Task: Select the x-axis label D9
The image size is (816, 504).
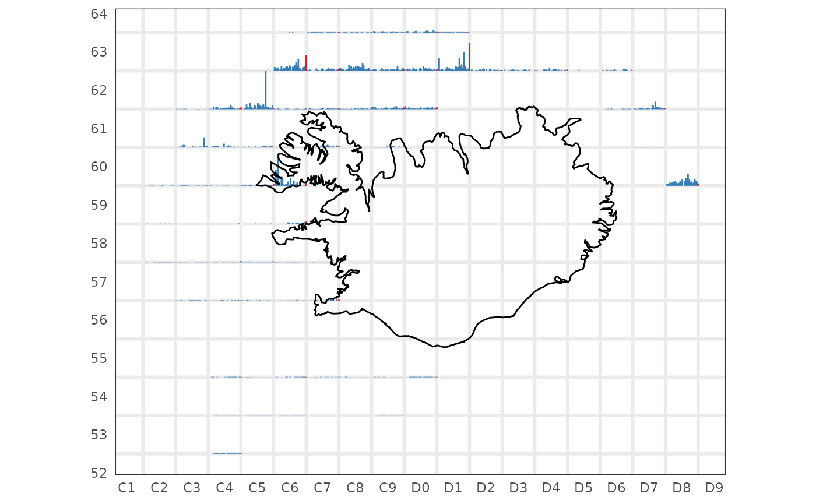Action: coord(714,487)
